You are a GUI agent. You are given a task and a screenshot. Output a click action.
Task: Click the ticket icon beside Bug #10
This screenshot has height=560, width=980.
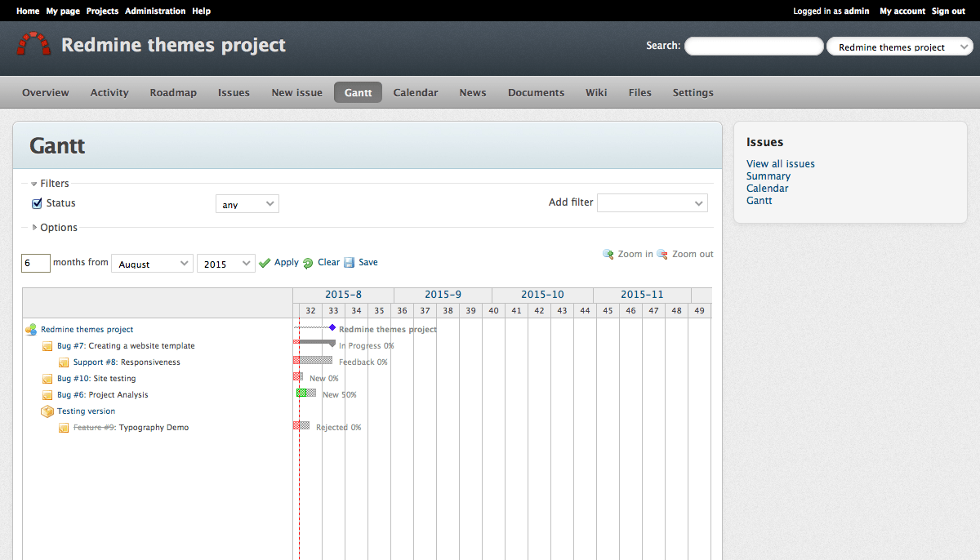point(47,379)
